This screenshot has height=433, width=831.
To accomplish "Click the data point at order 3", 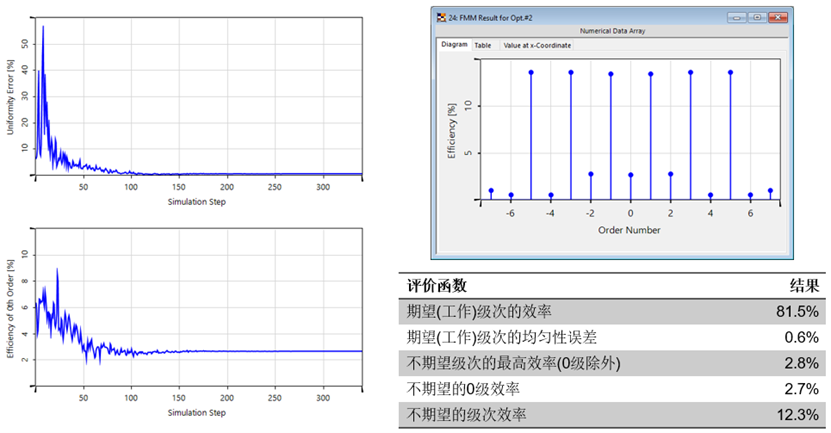I will (x=691, y=73).
